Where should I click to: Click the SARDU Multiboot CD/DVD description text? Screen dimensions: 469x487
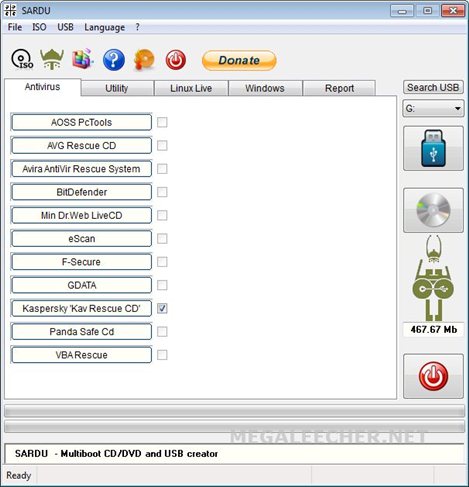116,454
